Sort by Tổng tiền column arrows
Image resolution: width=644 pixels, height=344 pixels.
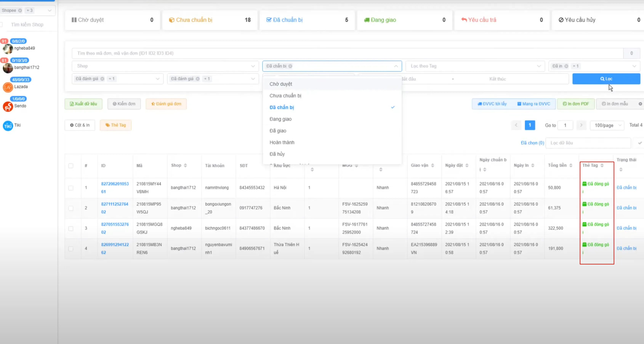point(571,165)
